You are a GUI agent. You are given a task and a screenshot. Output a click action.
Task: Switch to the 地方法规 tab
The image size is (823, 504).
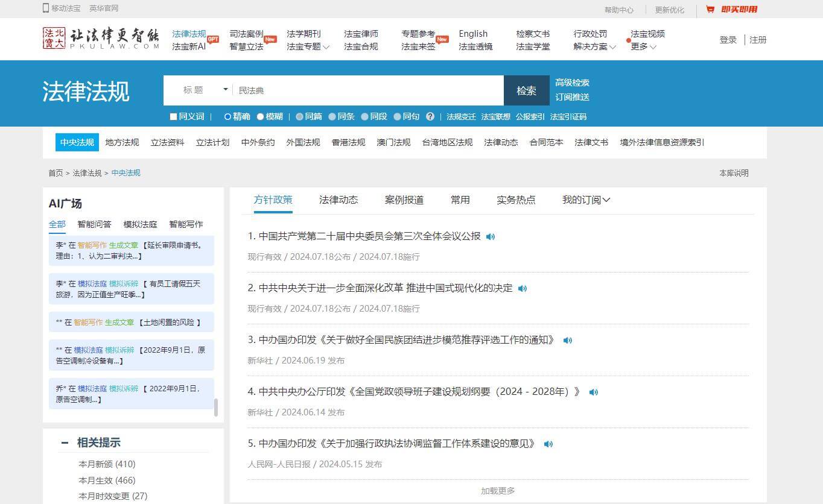121,142
